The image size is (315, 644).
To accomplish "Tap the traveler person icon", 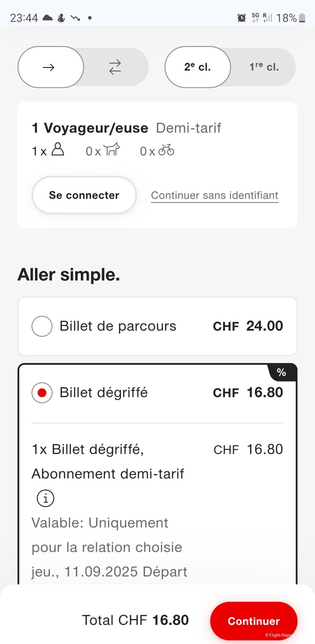I will point(57,150).
